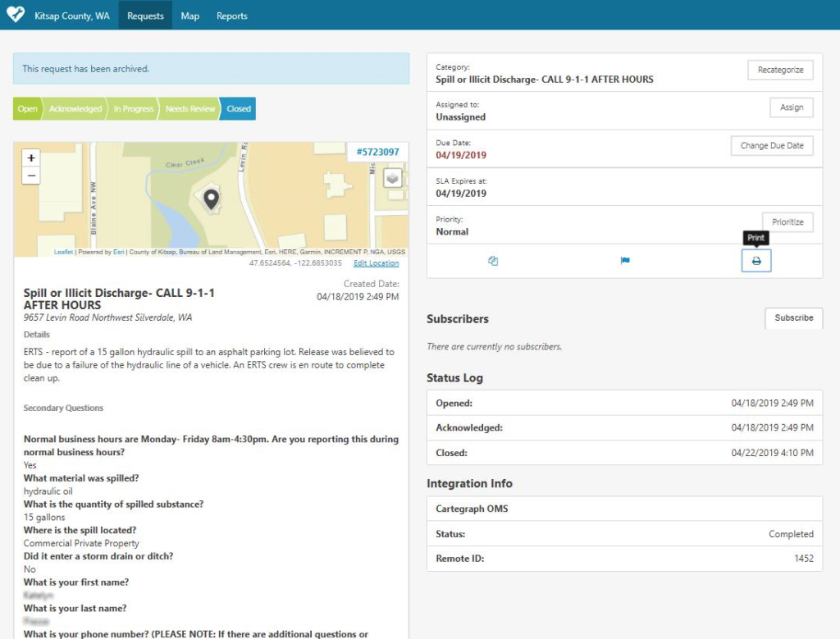Click the flag icon to flag the request
Image resolution: width=840 pixels, height=639 pixels.
(x=624, y=259)
